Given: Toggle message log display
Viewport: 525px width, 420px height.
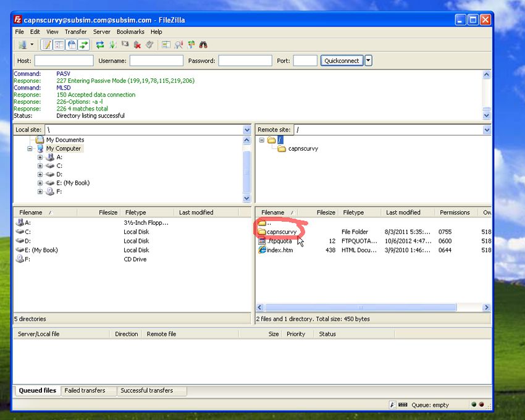Looking at the screenshot, I should pos(47,44).
